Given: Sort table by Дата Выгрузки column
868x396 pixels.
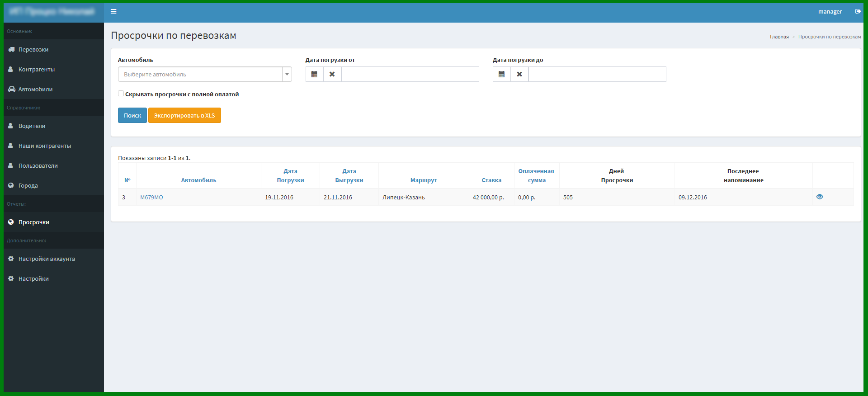Looking at the screenshot, I should pyautogui.click(x=349, y=175).
